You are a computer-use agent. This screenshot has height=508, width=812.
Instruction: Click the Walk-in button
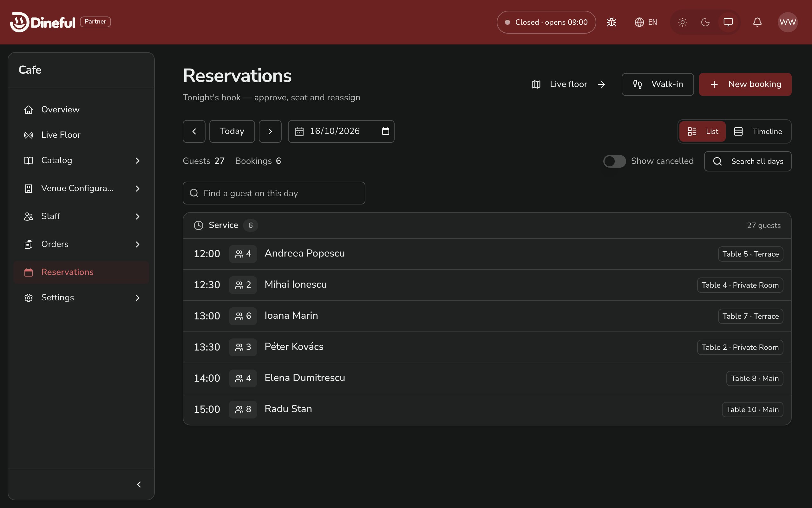click(x=658, y=84)
